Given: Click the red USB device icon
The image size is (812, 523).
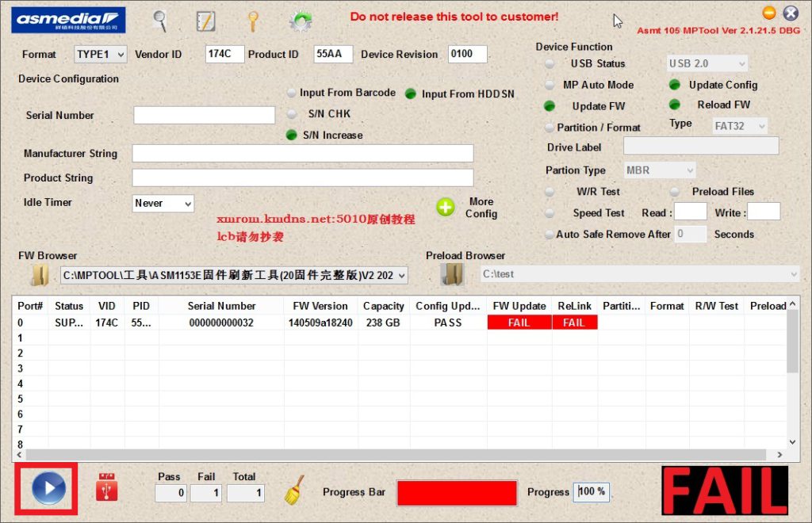Looking at the screenshot, I should click(107, 488).
